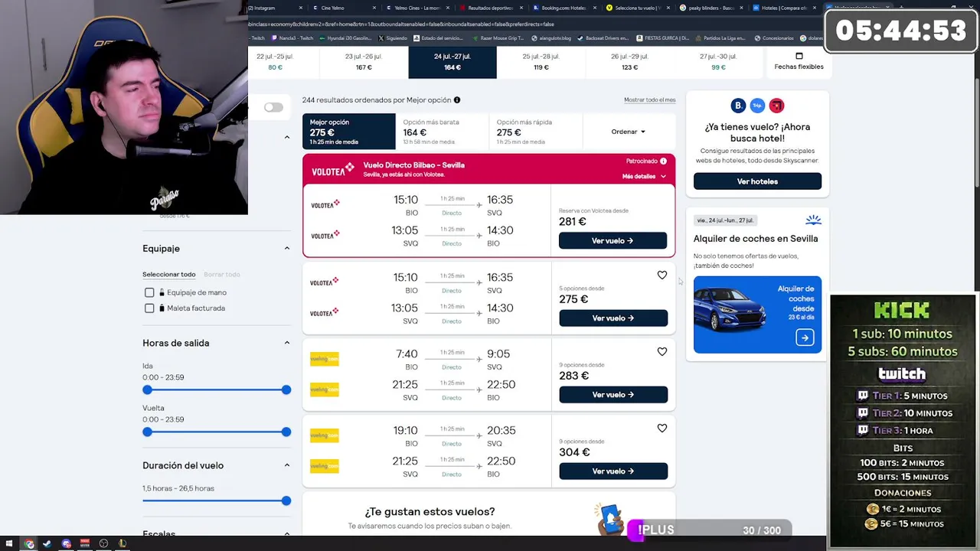Select 23 jul. - 26 jul. dates at 167 €
This screenshot has width=980, height=551.
pyautogui.click(x=364, y=62)
